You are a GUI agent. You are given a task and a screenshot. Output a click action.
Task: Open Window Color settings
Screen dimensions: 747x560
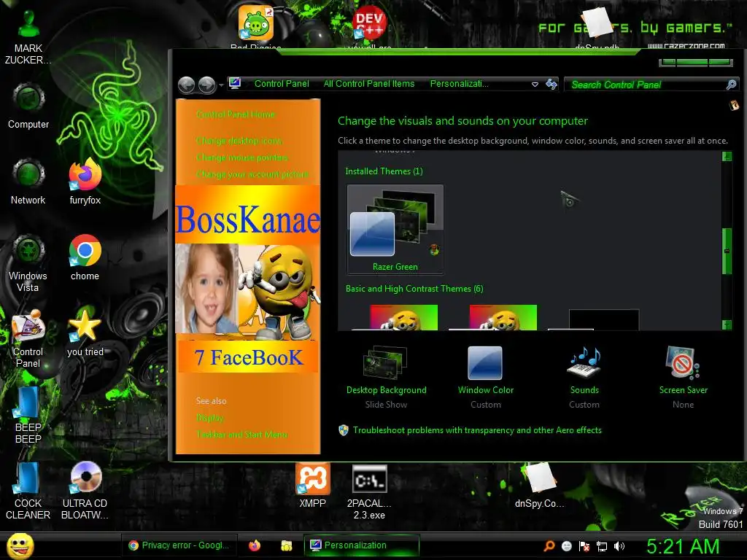(x=485, y=377)
